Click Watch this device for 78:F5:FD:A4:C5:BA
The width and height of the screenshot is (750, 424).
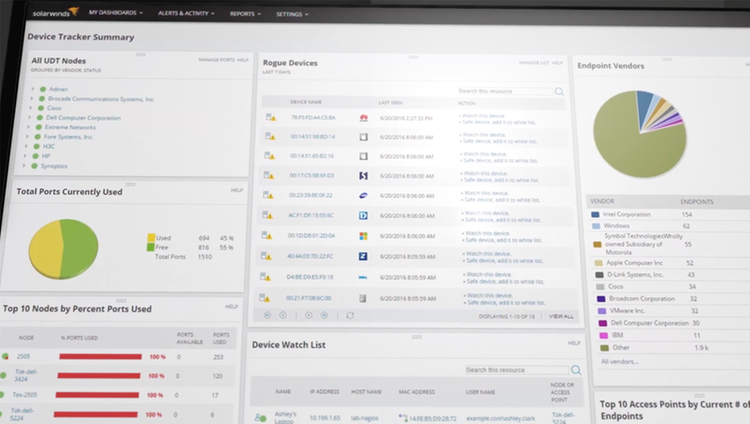pos(483,116)
